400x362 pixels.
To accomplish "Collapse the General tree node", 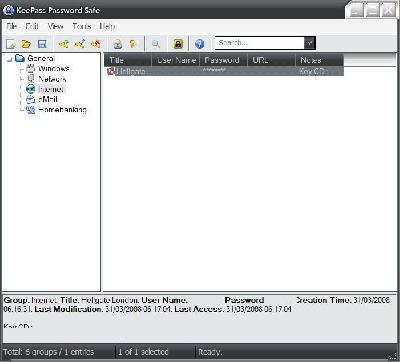I will [10, 59].
